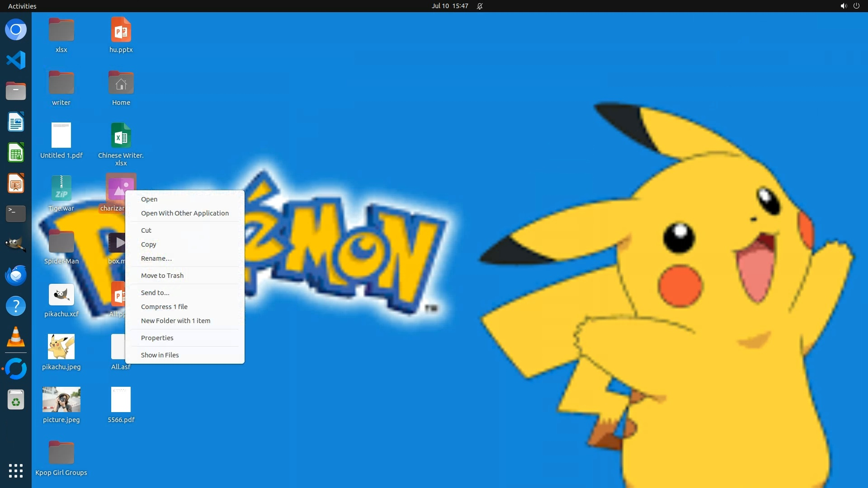This screenshot has width=868, height=488.
Task: Click Activities button in top bar
Action: point(22,6)
